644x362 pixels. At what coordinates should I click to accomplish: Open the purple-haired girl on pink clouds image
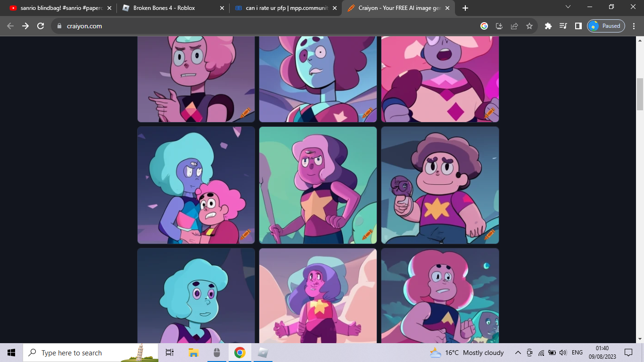coord(318,296)
